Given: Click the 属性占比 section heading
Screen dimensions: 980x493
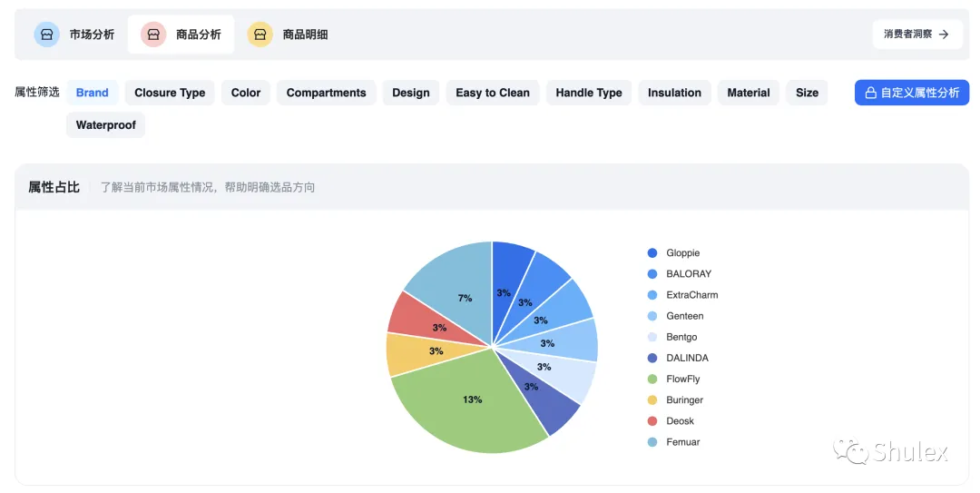Looking at the screenshot, I should click(x=54, y=187).
